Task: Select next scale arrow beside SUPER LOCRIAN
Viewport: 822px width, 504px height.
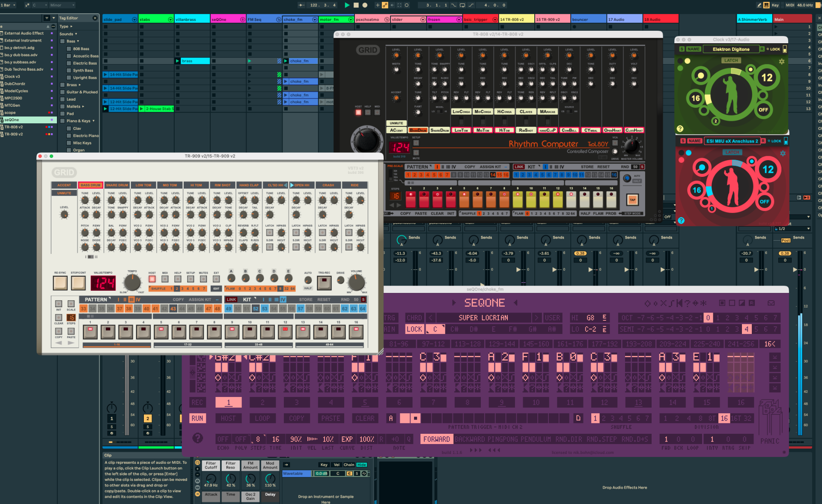Action: [536, 318]
